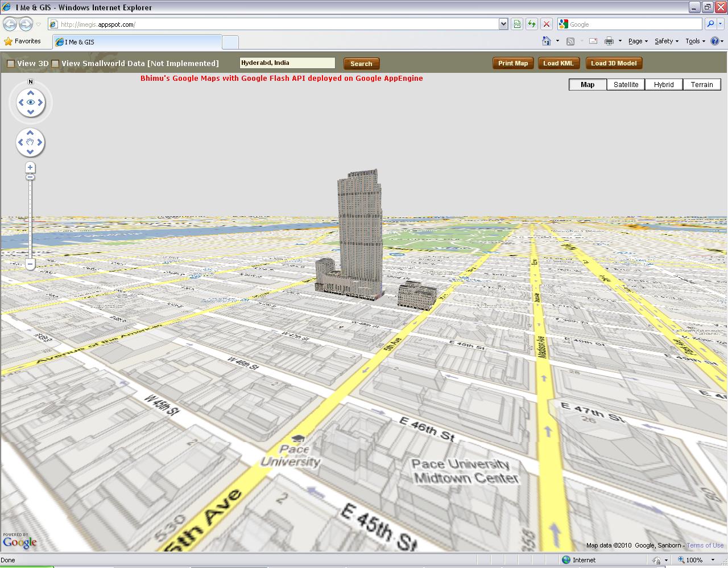Pan map right with hand control arrow

pyautogui.click(x=40, y=142)
